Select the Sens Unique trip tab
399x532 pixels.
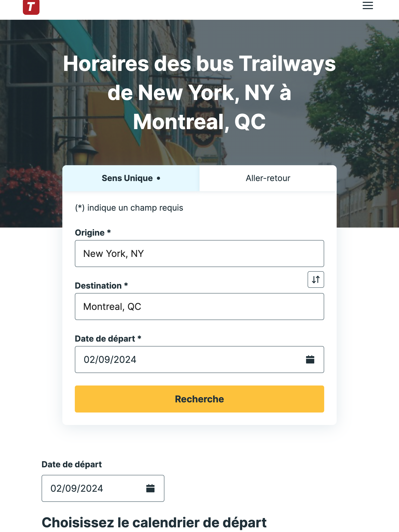131,178
